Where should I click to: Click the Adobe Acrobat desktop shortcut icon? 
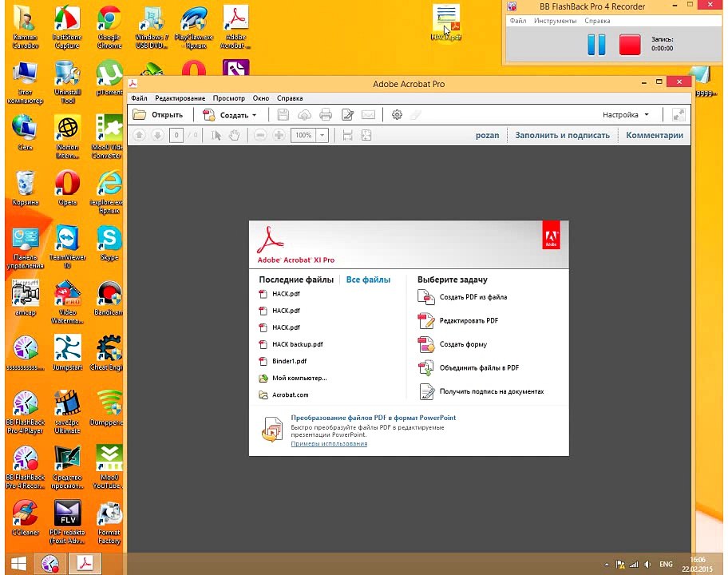click(x=235, y=26)
